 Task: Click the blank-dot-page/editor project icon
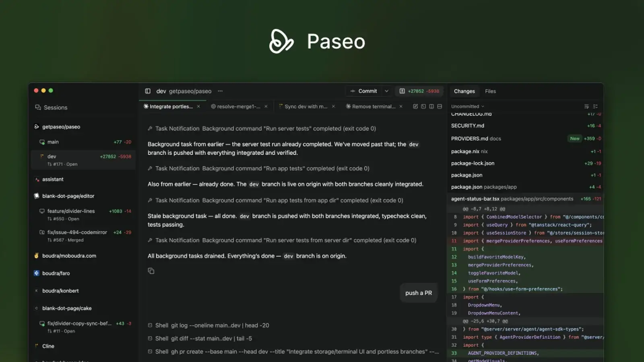point(37,196)
